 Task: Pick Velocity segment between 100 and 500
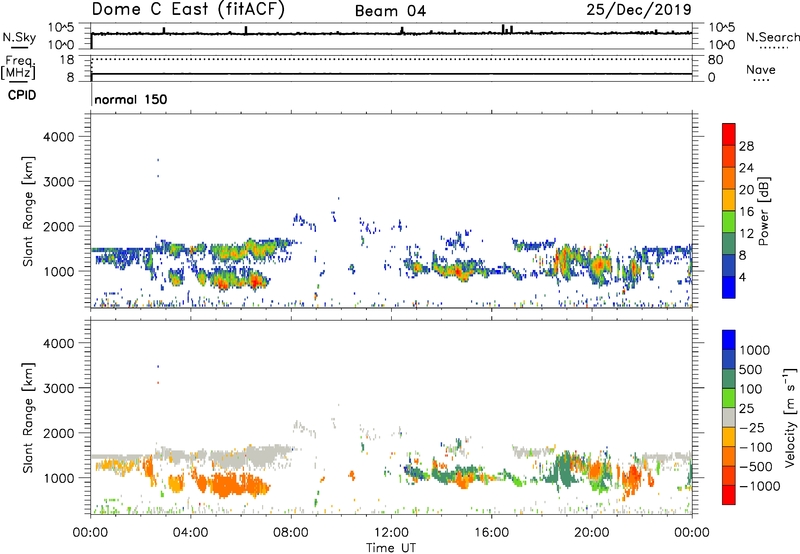click(729, 379)
